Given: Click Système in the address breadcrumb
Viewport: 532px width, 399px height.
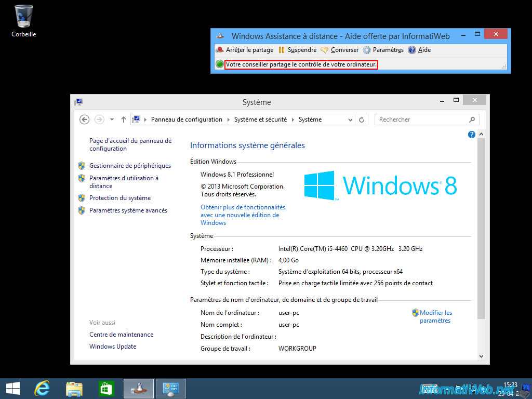Looking at the screenshot, I should (x=310, y=119).
